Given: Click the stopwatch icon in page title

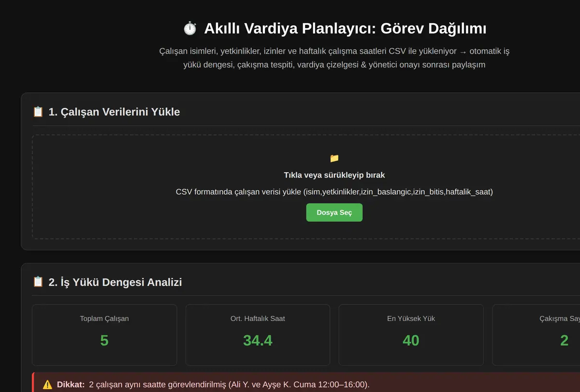Looking at the screenshot, I should (x=190, y=29).
